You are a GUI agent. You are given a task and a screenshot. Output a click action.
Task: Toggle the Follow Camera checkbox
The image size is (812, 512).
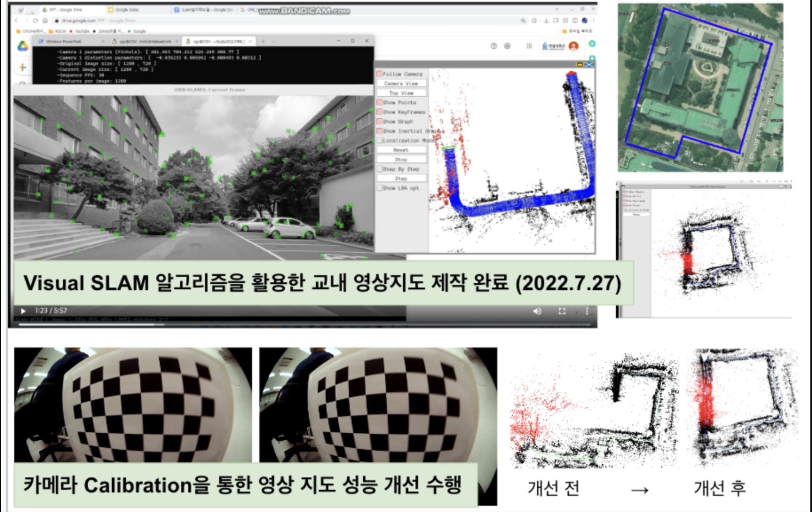pyautogui.click(x=380, y=74)
